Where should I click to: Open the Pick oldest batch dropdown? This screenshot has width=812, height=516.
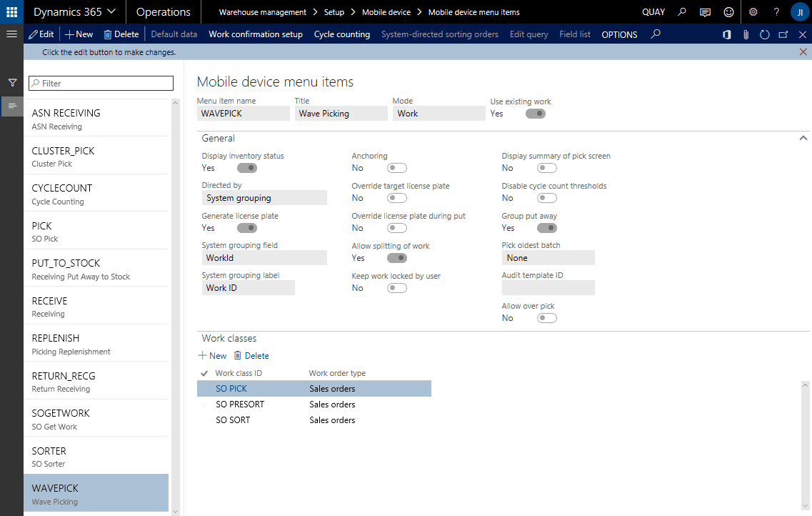548,258
